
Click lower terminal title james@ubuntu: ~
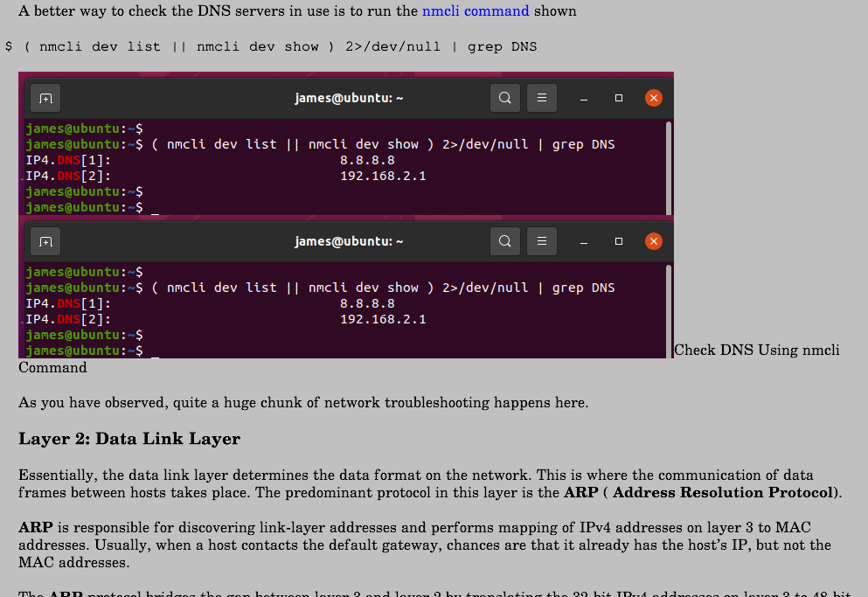pos(349,241)
